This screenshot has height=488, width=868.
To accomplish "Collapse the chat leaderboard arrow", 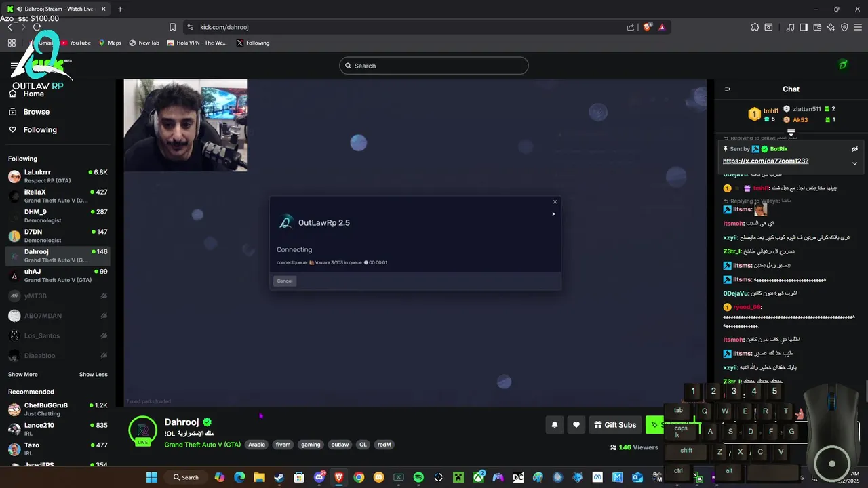I will pyautogui.click(x=791, y=132).
